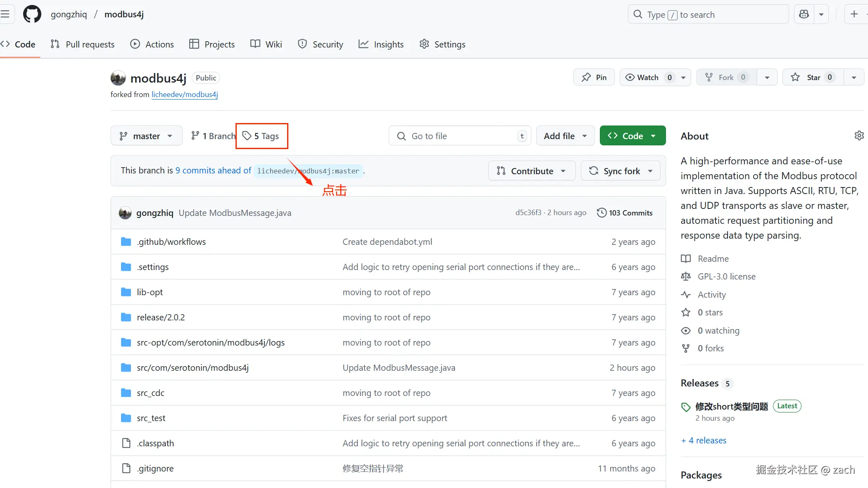Click the GitHub Octocat logo
The height and width of the screenshot is (488, 868).
click(32, 14)
